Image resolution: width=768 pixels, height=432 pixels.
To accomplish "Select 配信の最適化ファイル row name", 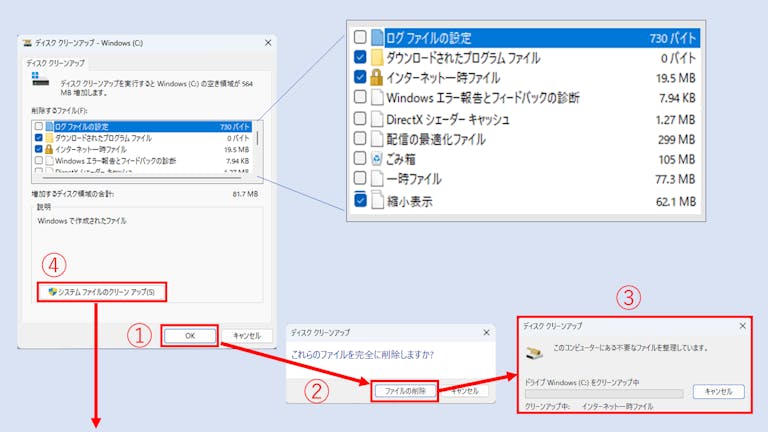I will (436, 139).
